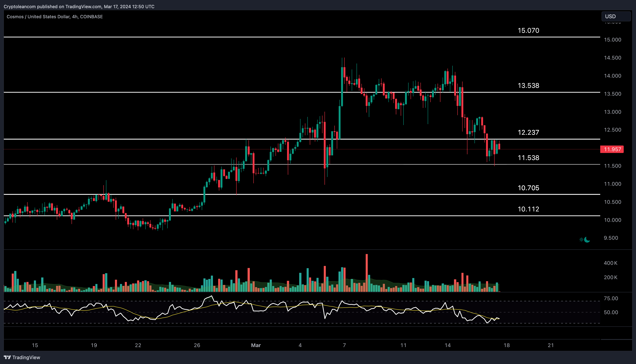
Task: Click the red 11.957 current price tag
Action: pyautogui.click(x=612, y=149)
